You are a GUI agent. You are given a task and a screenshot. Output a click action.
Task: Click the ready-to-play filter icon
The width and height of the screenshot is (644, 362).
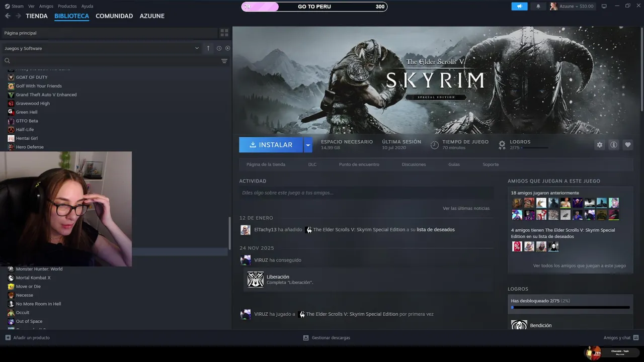tap(227, 48)
